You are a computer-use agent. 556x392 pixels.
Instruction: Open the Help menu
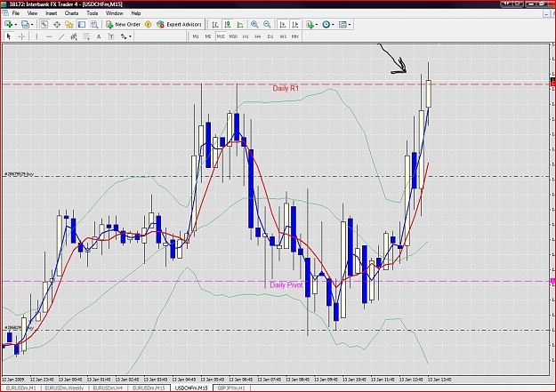[x=136, y=13]
